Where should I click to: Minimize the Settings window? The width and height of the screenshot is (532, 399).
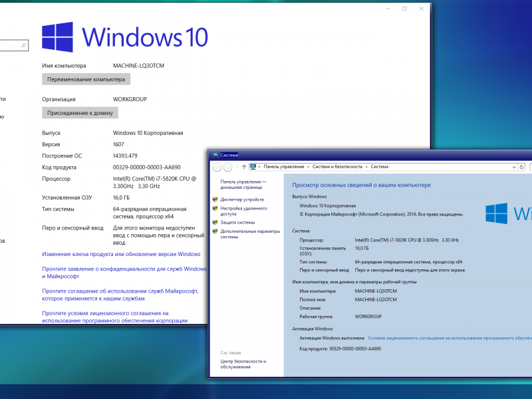tap(388, 9)
